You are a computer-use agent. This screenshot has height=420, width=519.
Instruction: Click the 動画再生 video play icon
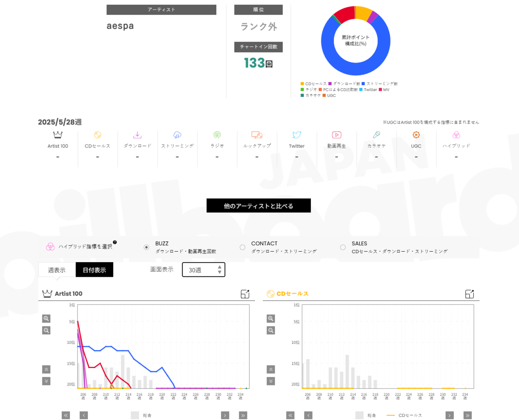click(x=336, y=135)
